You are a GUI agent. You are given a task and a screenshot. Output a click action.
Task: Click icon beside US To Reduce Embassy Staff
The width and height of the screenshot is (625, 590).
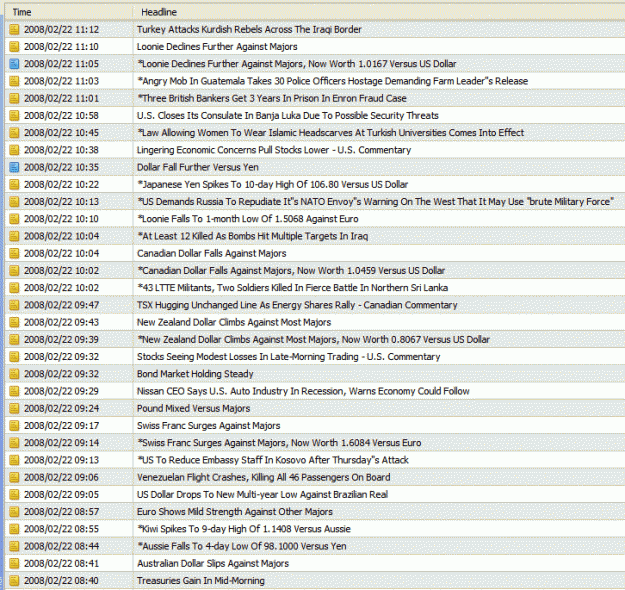click(14, 460)
